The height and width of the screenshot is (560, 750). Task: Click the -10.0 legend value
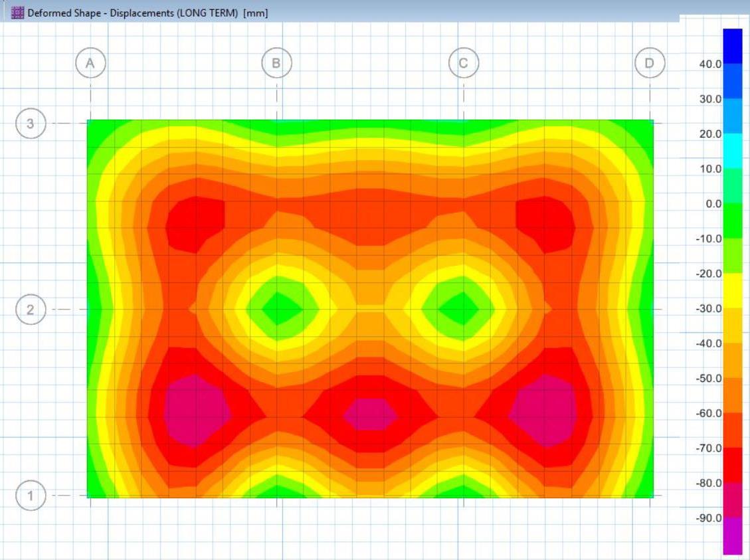pyautogui.click(x=709, y=238)
